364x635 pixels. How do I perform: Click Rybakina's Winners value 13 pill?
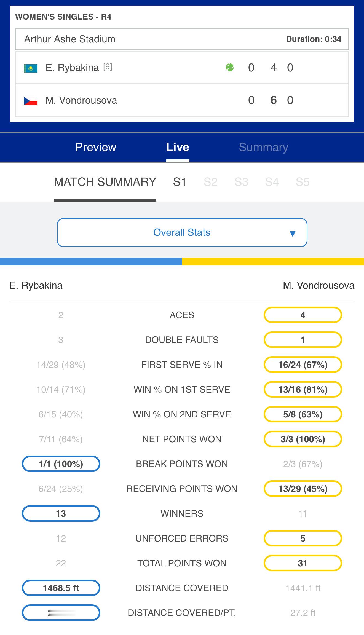pyautogui.click(x=61, y=513)
